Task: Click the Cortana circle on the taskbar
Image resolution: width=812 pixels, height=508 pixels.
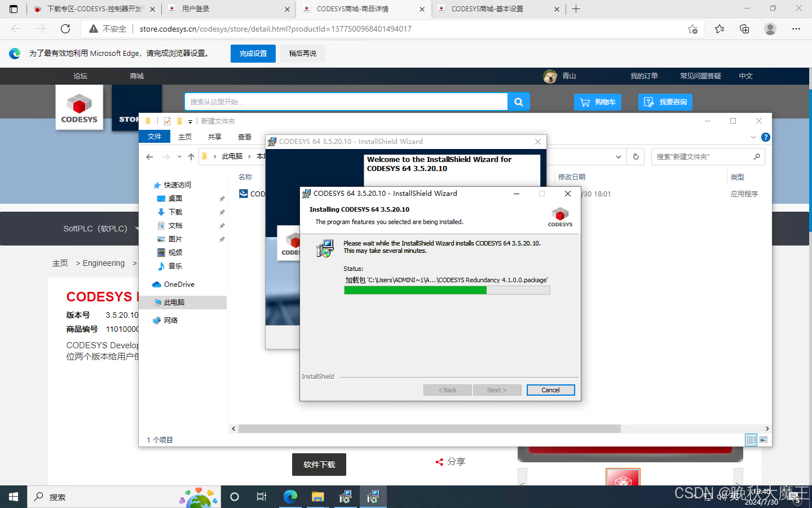Action: click(x=235, y=497)
